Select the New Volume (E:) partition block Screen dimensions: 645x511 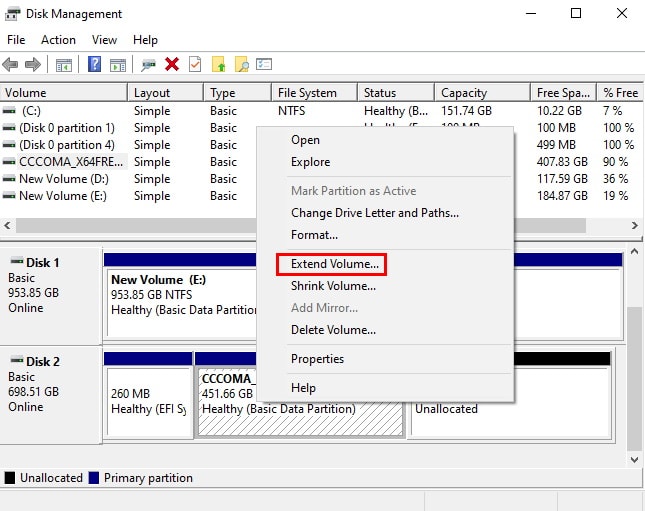click(181, 302)
